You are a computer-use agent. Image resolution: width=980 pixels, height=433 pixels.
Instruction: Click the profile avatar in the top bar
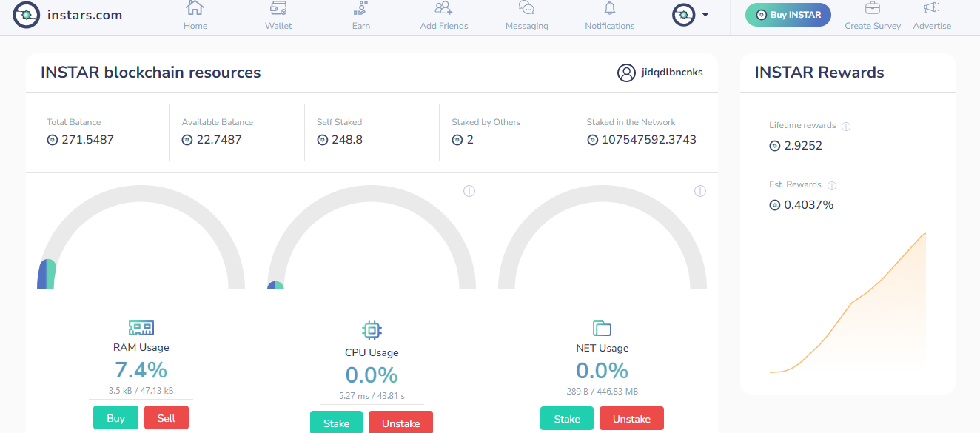pyautogui.click(x=684, y=14)
